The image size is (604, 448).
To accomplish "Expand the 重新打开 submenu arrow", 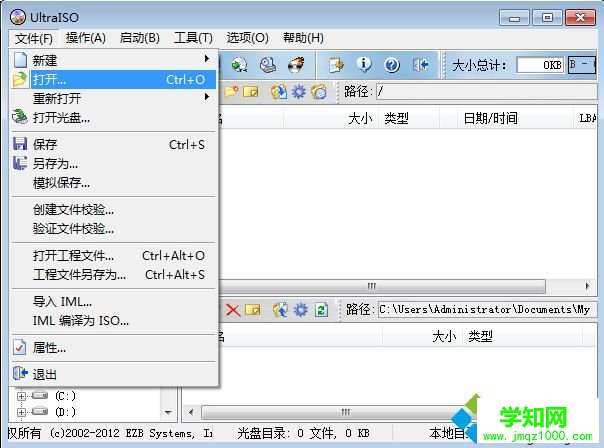I will (207, 96).
